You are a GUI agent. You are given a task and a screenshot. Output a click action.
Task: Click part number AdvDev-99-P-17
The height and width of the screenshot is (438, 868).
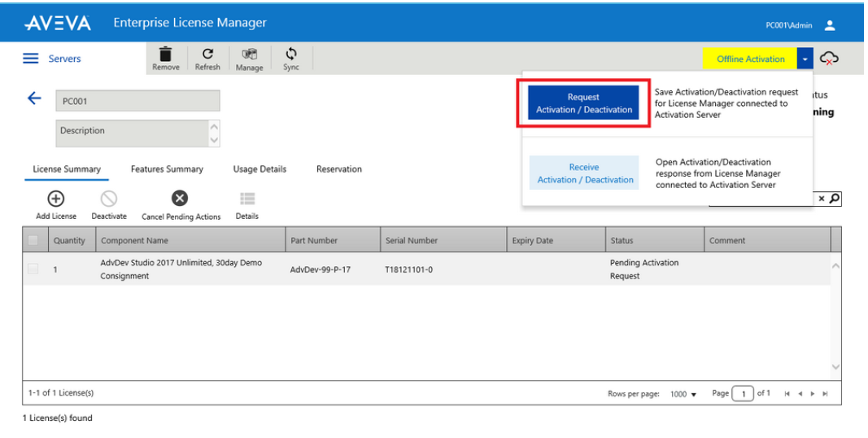coord(320,269)
